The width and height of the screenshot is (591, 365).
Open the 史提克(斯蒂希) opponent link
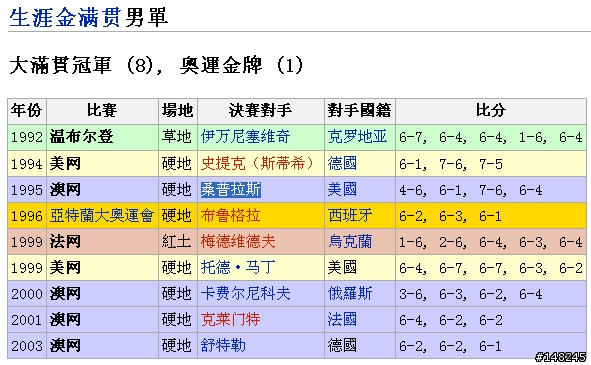(x=257, y=164)
